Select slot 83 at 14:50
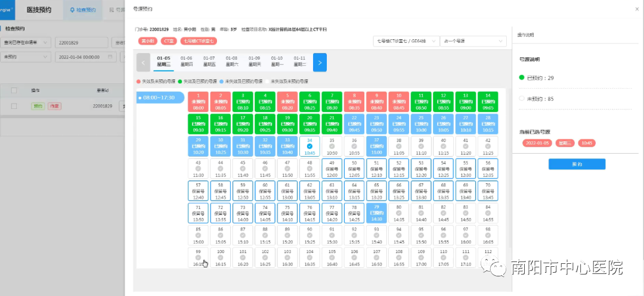Image resolution: width=644 pixels, height=296 pixels. [466, 213]
